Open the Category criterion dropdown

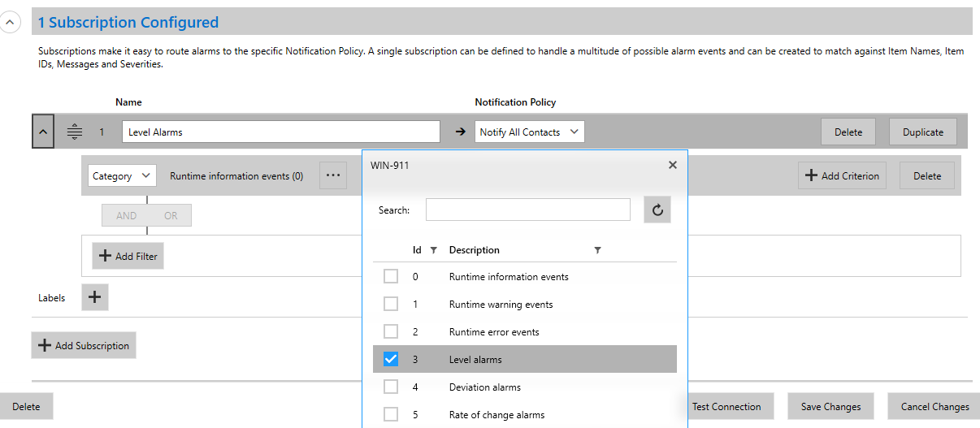(x=122, y=175)
